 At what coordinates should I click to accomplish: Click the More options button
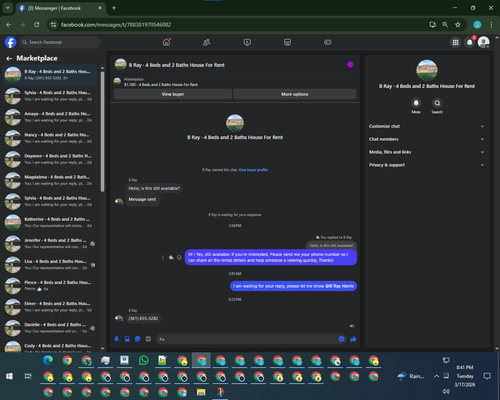(295, 94)
